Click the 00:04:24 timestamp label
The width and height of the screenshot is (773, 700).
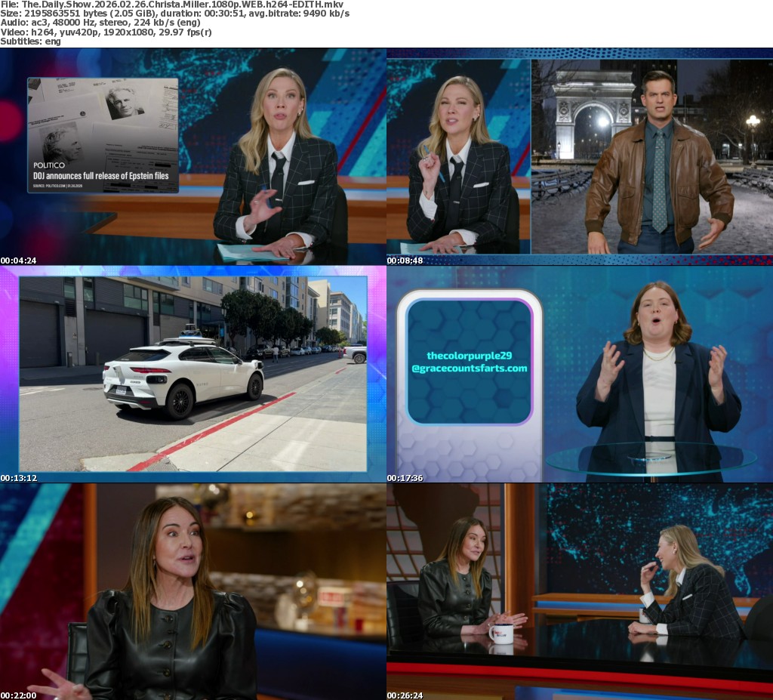point(19,261)
